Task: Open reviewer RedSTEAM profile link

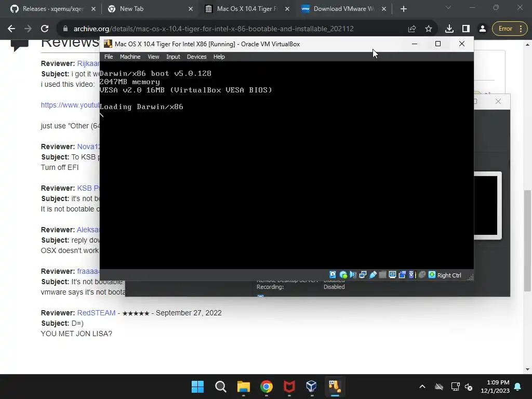Action: pos(96,313)
